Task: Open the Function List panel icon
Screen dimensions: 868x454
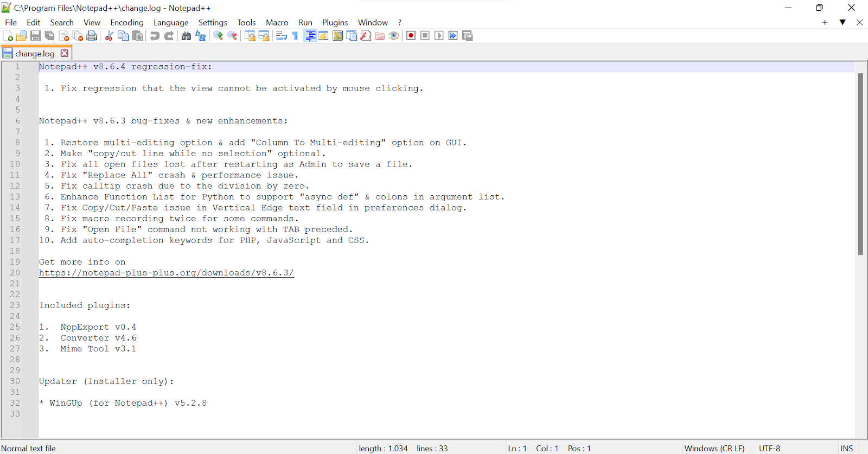Action: pyautogui.click(x=366, y=36)
